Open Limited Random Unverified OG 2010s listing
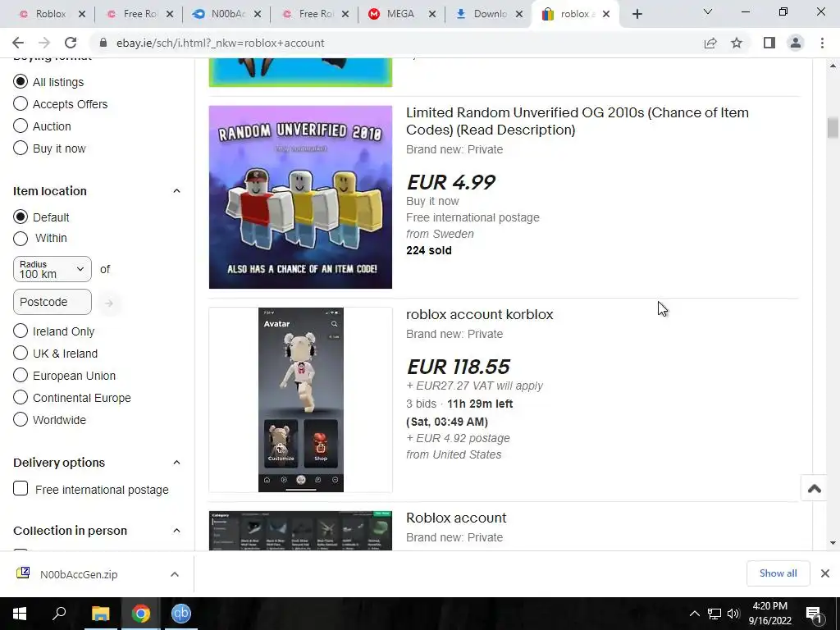 [577, 121]
